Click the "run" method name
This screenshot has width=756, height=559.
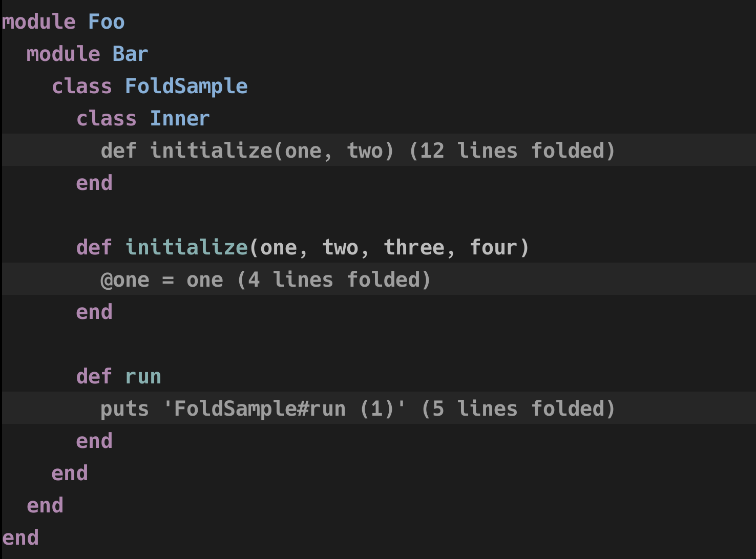tap(143, 377)
